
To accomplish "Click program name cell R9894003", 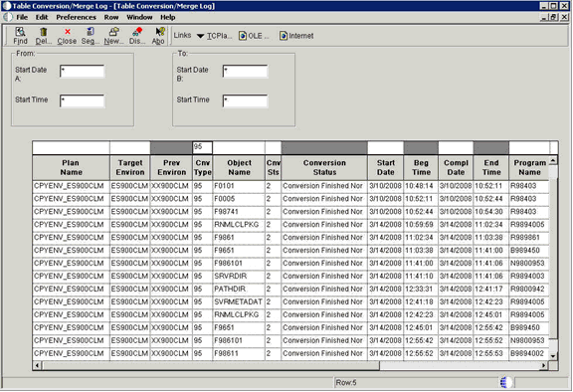I will (x=529, y=276).
